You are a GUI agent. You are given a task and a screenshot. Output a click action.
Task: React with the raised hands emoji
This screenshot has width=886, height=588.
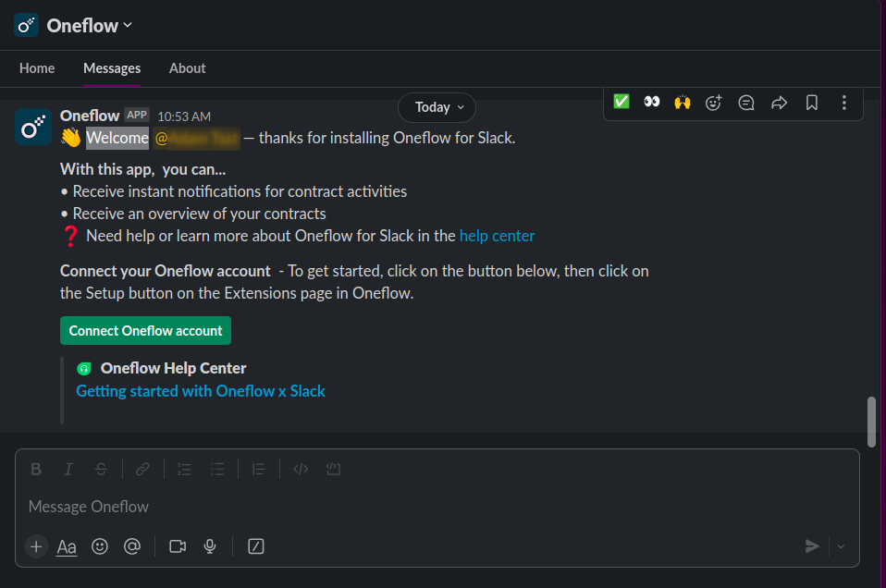click(682, 102)
